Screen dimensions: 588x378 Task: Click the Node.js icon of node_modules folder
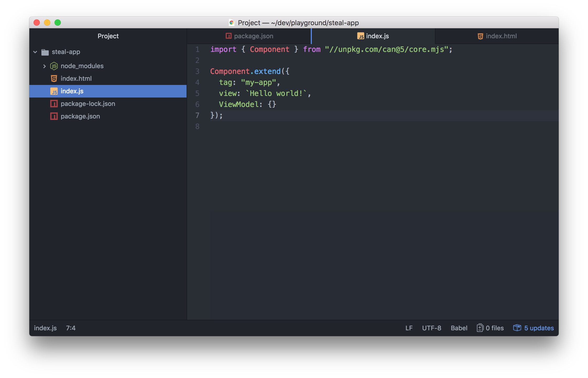click(x=54, y=66)
